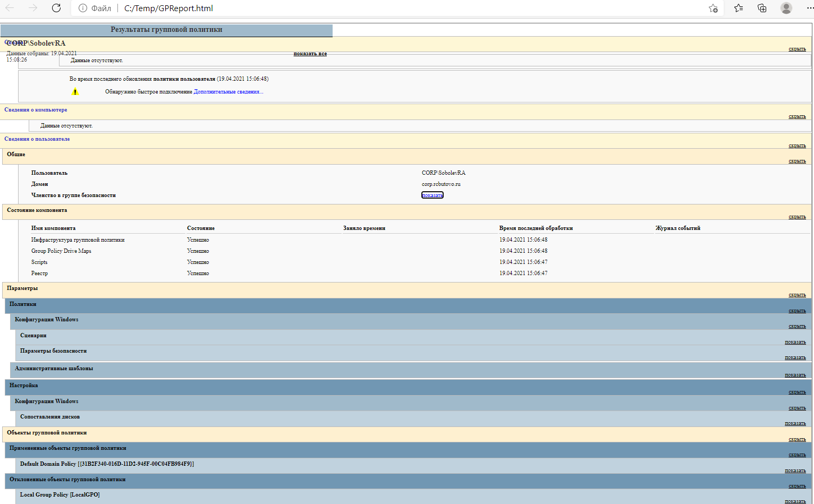Collapse 'Отклоненные объекты групповой политики'

pos(797,486)
